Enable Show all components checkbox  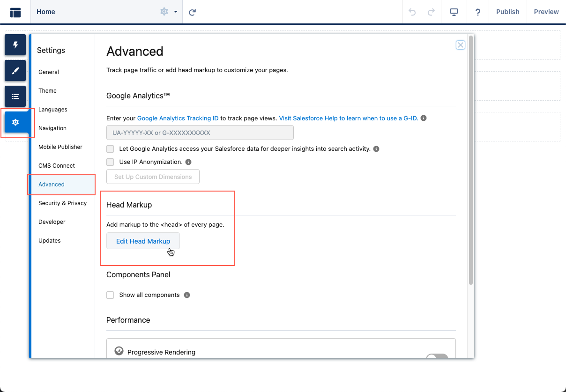[111, 295]
